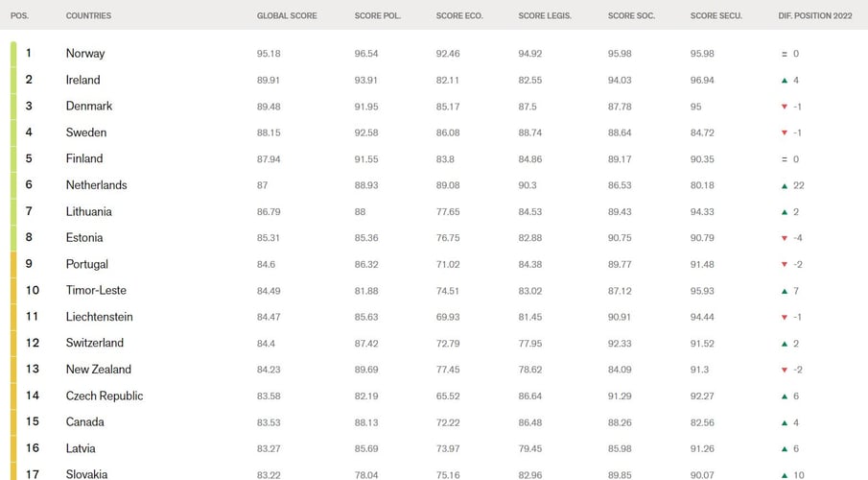Click the red down arrow in New Zealand's row
Screen dimensions: 868x480
785,370
